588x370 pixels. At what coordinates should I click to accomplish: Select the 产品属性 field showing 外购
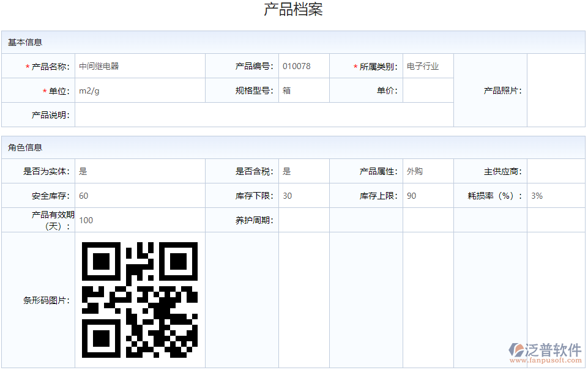click(428, 171)
